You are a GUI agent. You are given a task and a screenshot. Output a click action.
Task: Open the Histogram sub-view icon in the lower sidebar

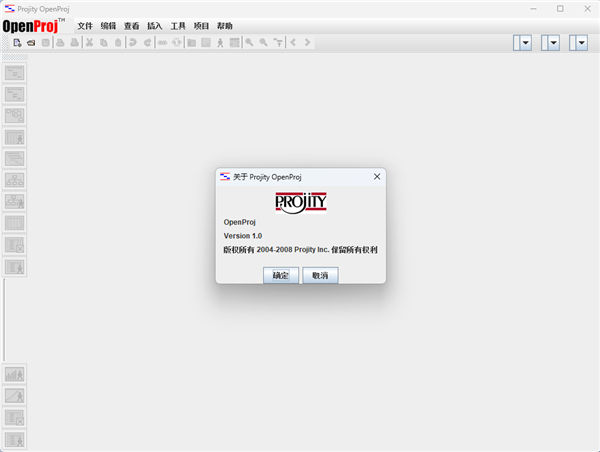(x=15, y=374)
